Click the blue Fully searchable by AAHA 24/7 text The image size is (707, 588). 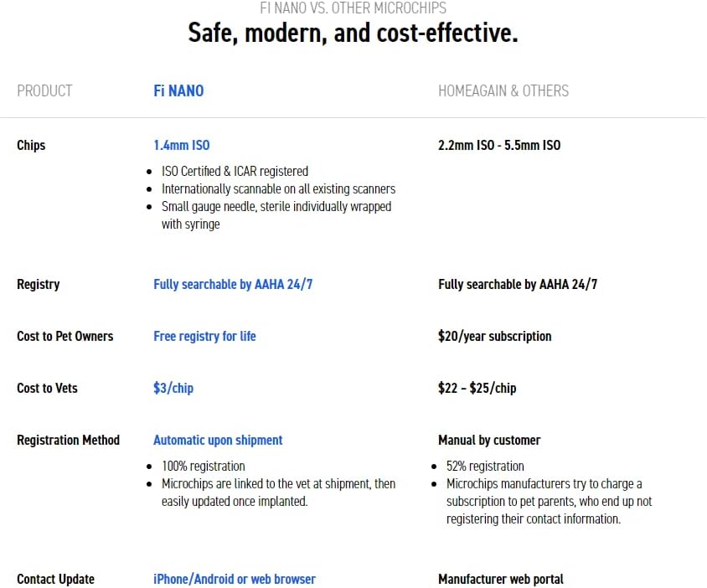(233, 284)
